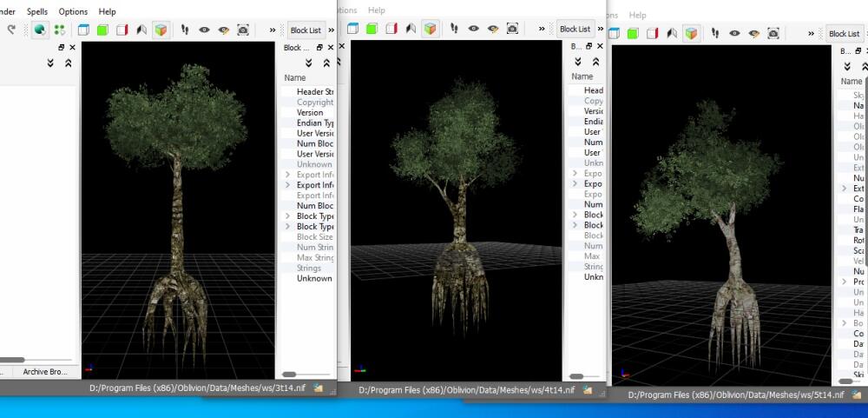Expand the Ext row in 5t14.nif panel
Image resolution: width=868 pixels, height=418 pixels.
point(845,189)
